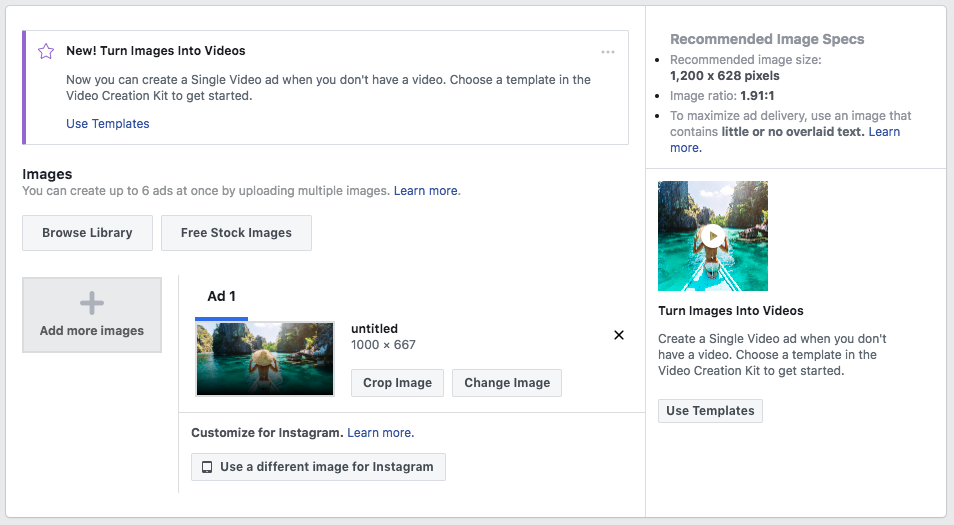Click the Recommended Image Specs heading
This screenshot has width=954, height=525.
tap(767, 40)
